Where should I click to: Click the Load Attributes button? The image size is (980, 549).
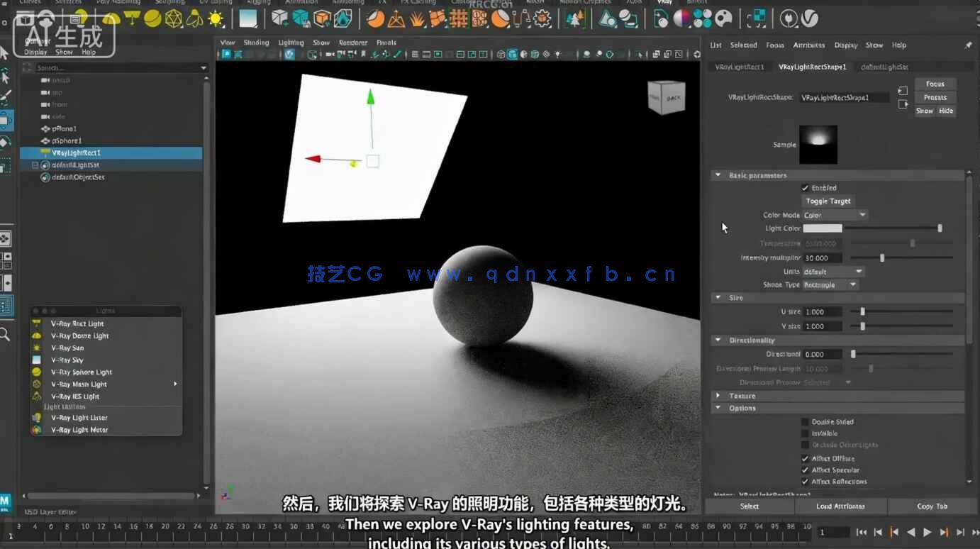pos(840,506)
